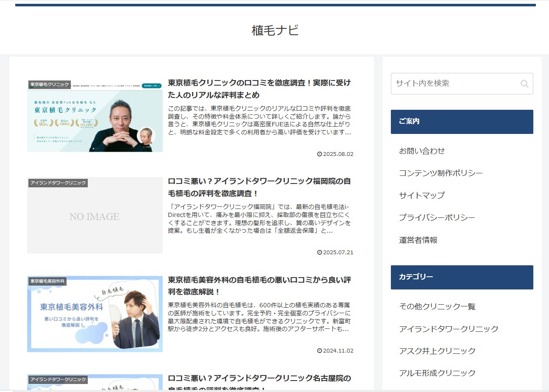
Task: Click the サイト内を検索 search field
Action: tap(454, 83)
